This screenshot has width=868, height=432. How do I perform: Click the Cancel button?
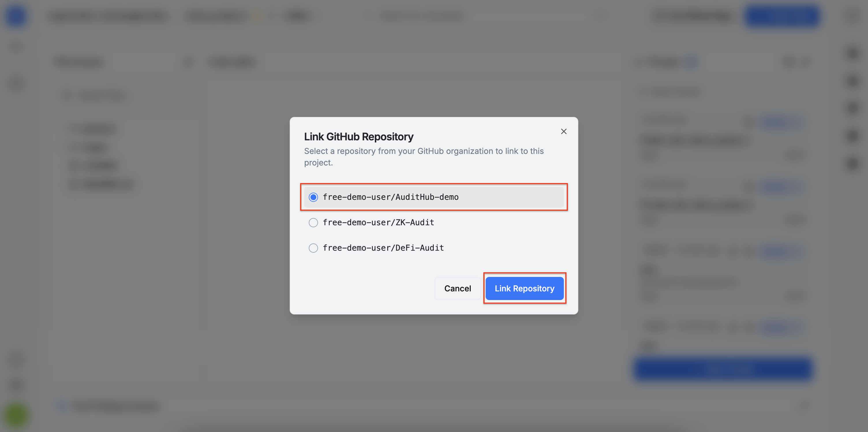457,288
